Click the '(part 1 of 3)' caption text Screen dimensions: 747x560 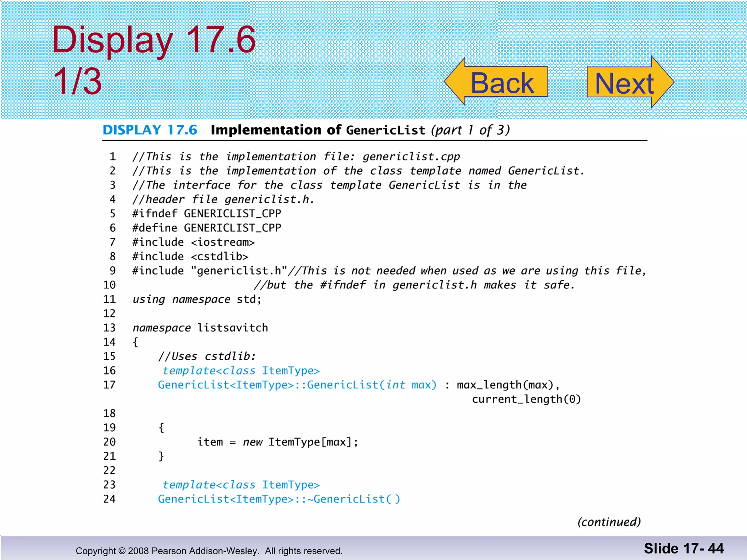(x=470, y=130)
